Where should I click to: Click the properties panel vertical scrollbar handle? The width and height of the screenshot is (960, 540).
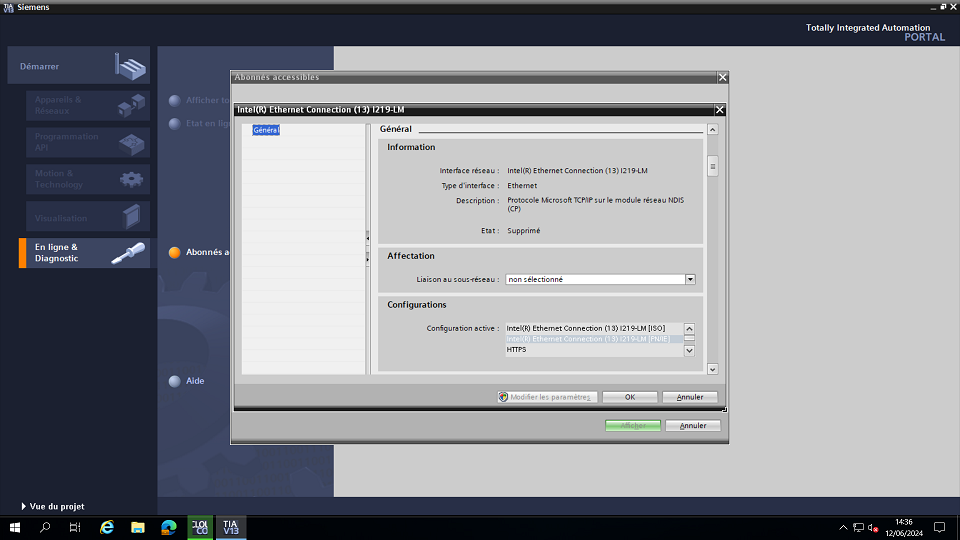[713, 166]
